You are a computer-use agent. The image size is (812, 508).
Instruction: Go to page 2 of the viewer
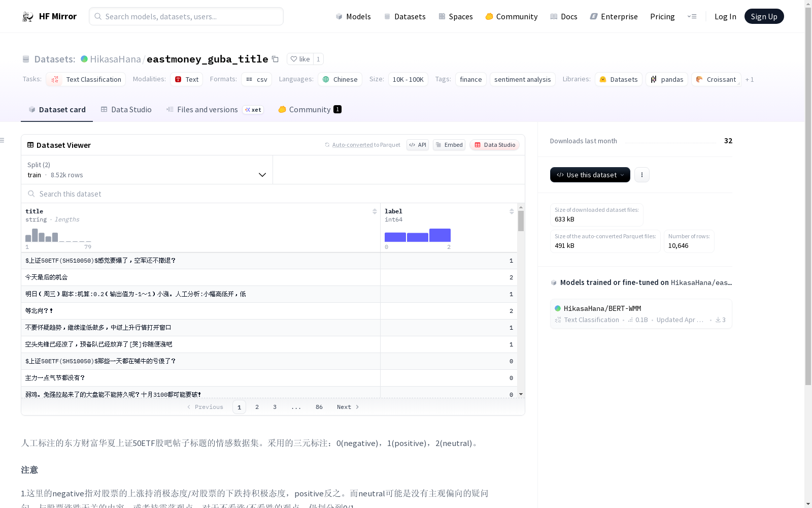point(257,407)
